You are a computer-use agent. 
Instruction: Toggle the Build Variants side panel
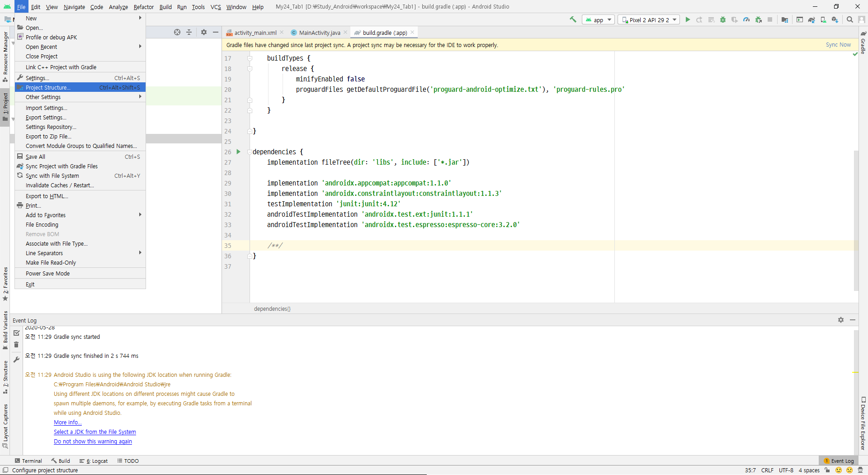[5, 330]
